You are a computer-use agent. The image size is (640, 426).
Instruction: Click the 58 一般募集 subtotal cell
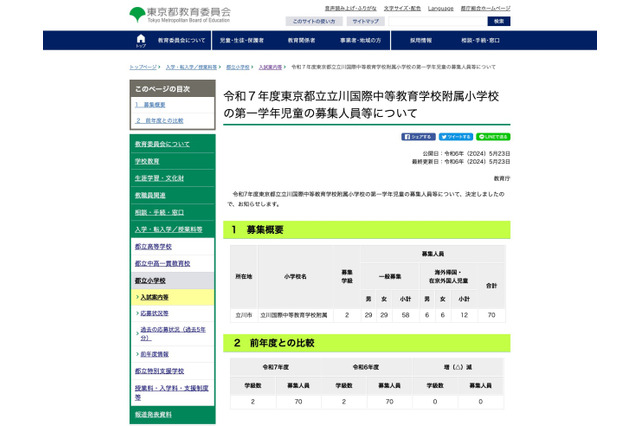click(405, 315)
